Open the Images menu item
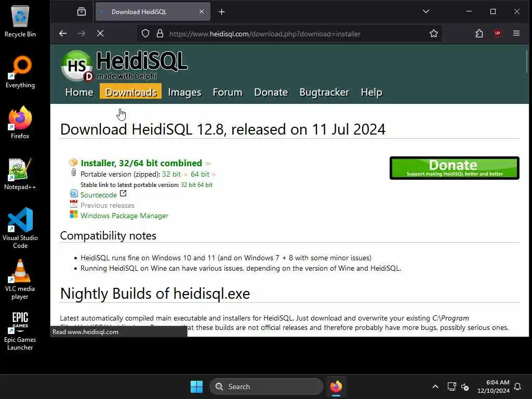The image size is (532, 399). click(184, 92)
